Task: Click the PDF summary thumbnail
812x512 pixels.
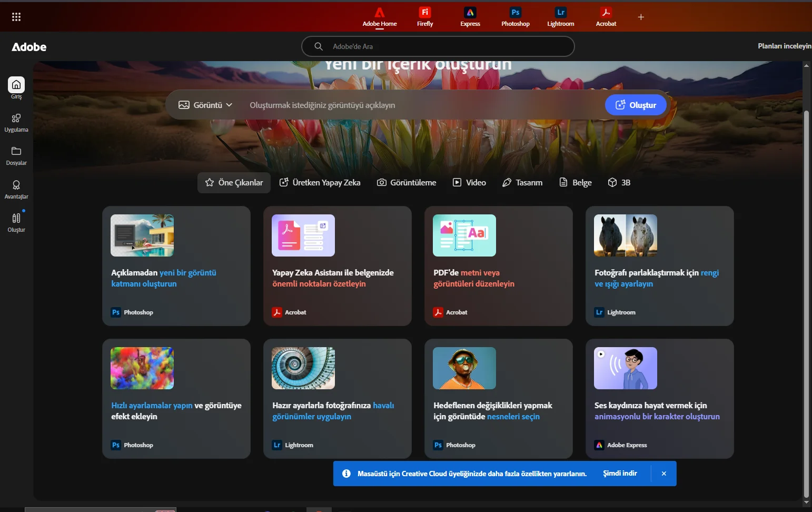Action: click(x=303, y=235)
